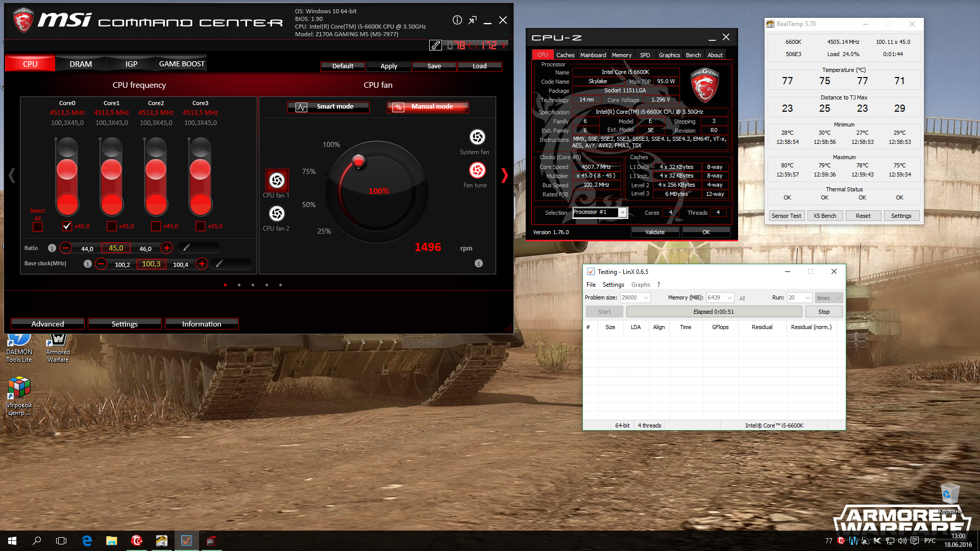Switch to the DRAM tab
The height and width of the screenshot is (551, 980).
pos(81,64)
